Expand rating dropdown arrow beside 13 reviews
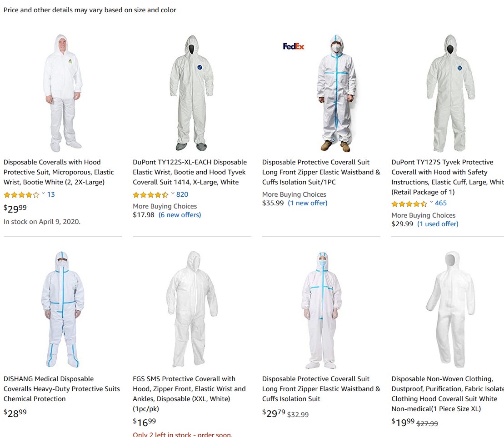504x437 pixels. pos(43,194)
